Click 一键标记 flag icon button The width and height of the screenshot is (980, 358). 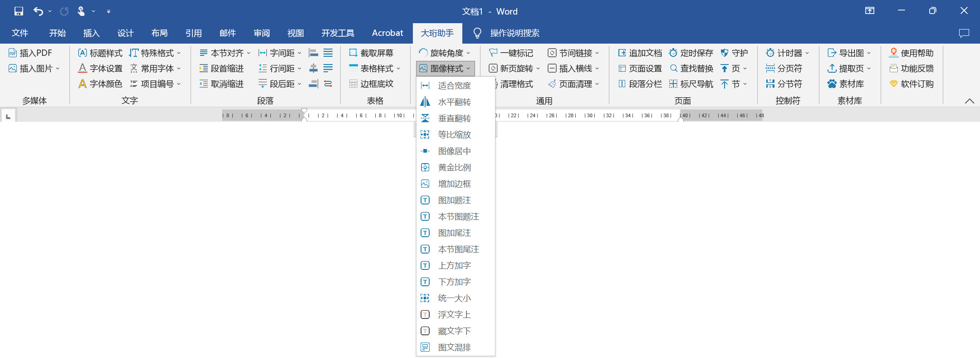point(511,53)
